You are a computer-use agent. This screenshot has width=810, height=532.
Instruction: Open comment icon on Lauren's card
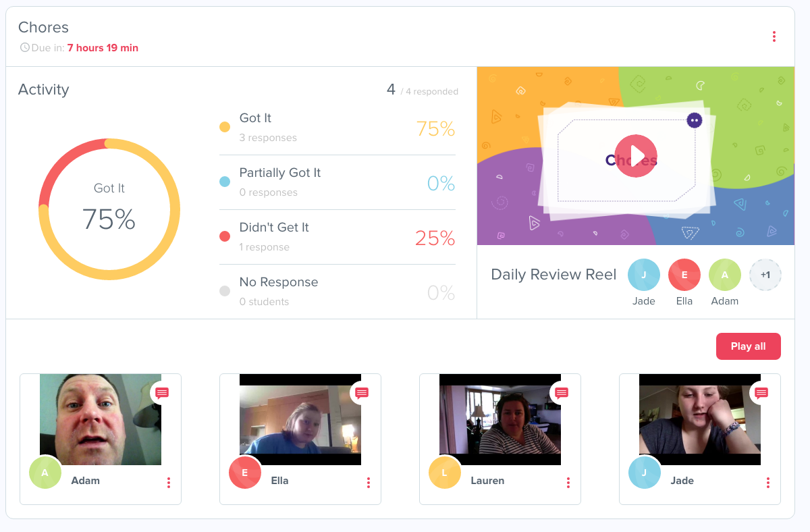(562, 392)
